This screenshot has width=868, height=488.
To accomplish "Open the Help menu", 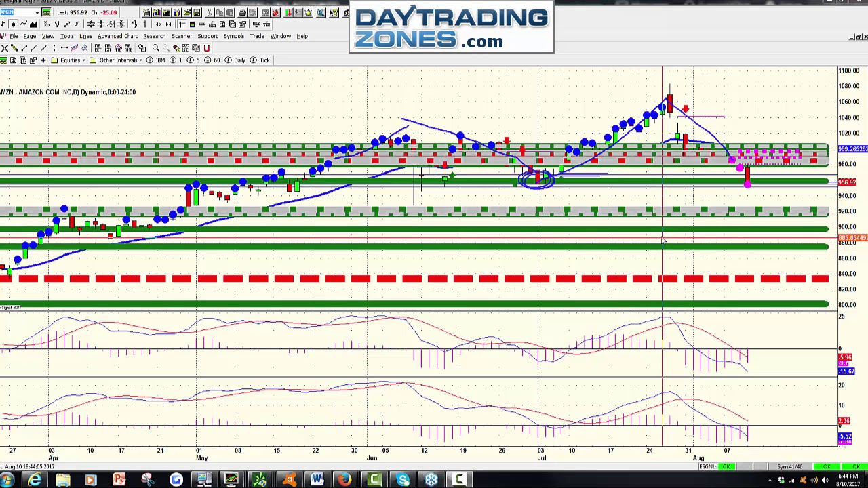I will 302,36.
